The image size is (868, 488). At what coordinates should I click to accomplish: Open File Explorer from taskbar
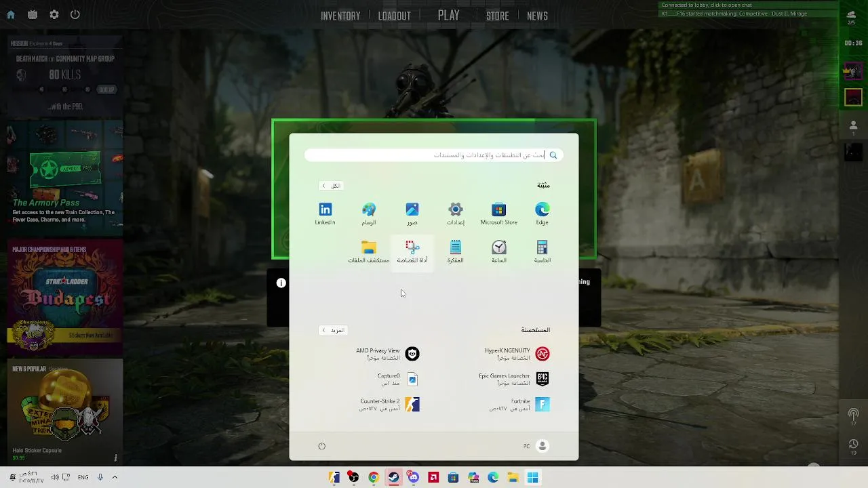click(x=513, y=478)
